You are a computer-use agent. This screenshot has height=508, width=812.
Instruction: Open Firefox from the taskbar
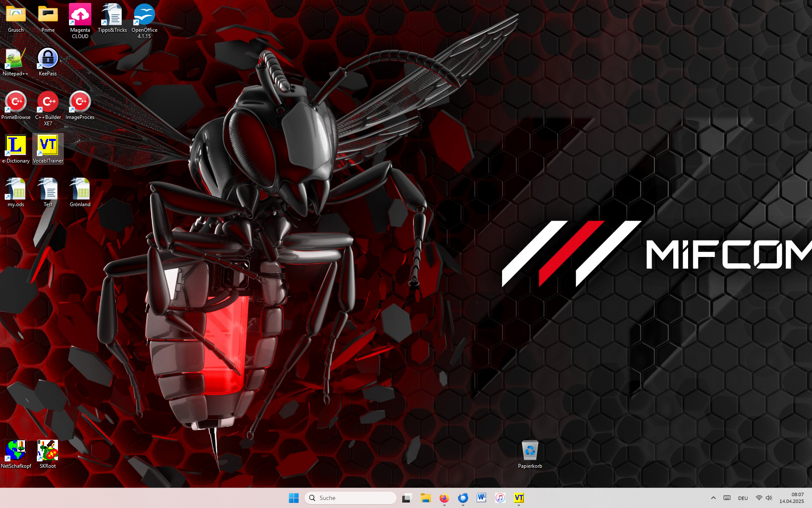[444, 498]
